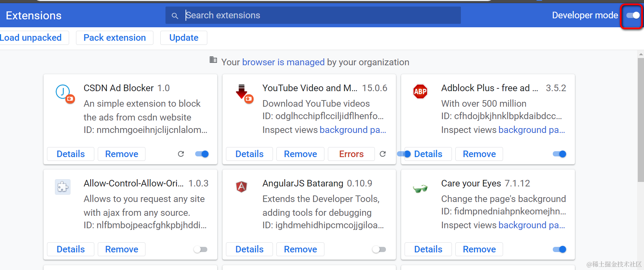Click the search magnifier icon
This screenshot has height=270, width=644.
click(x=175, y=16)
